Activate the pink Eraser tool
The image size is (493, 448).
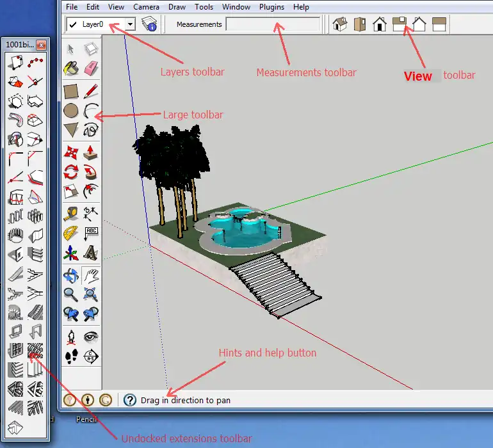tap(91, 68)
